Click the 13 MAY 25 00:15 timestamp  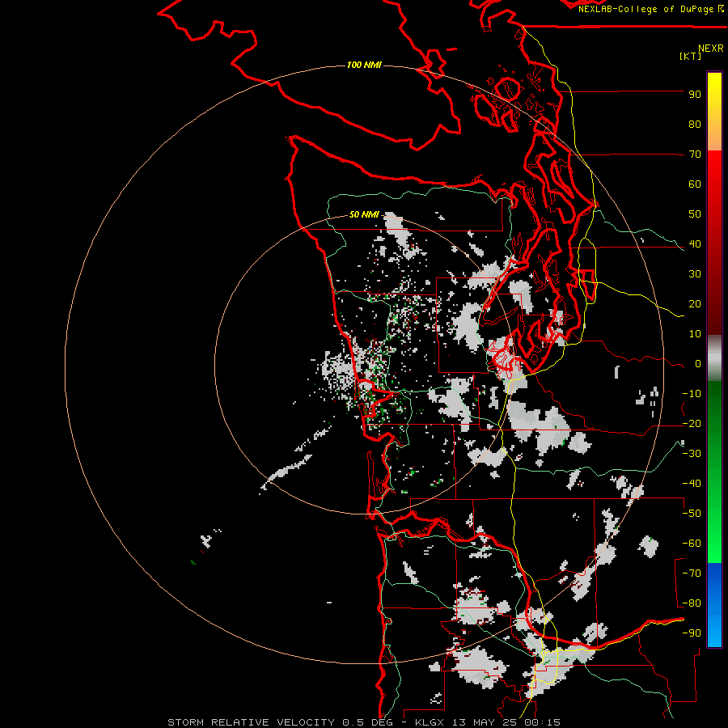[x=506, y=722]
